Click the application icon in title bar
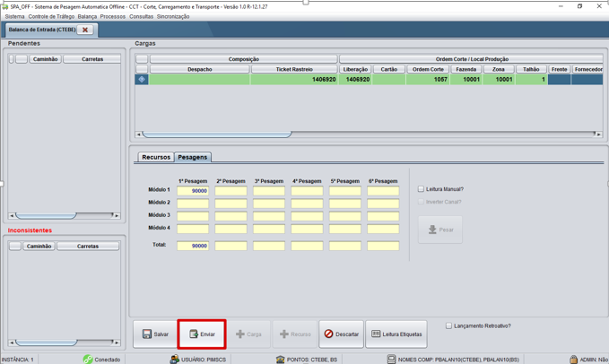 click(x=5, y=6)
